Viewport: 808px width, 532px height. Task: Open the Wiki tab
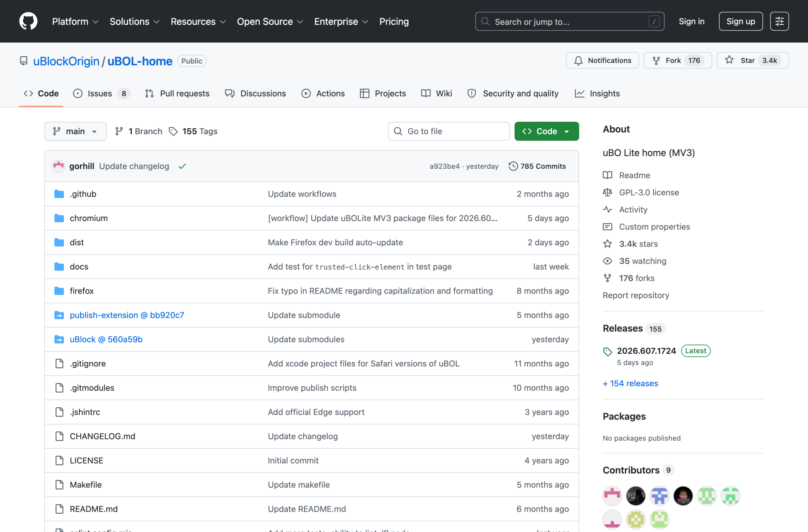point(436,93)
